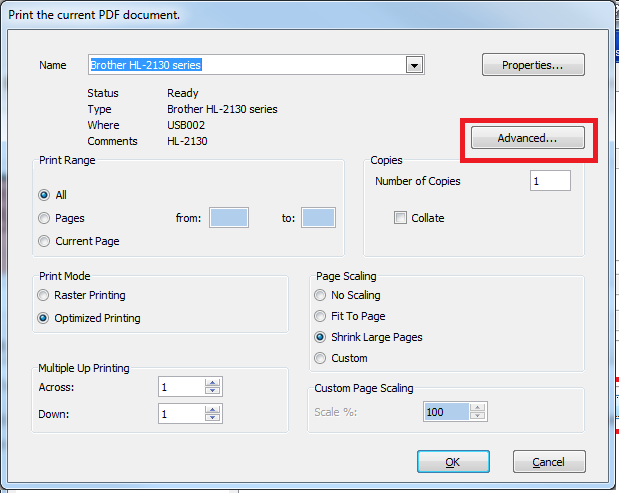619x493 pixels.
Task: Increase the Down value with up arrow
Action: 212,409
